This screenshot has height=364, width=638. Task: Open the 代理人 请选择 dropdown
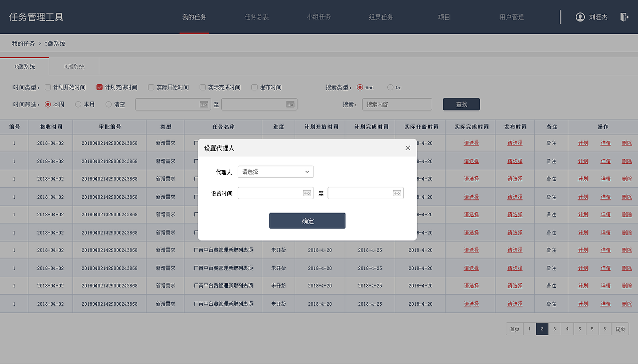coord(275,171)
